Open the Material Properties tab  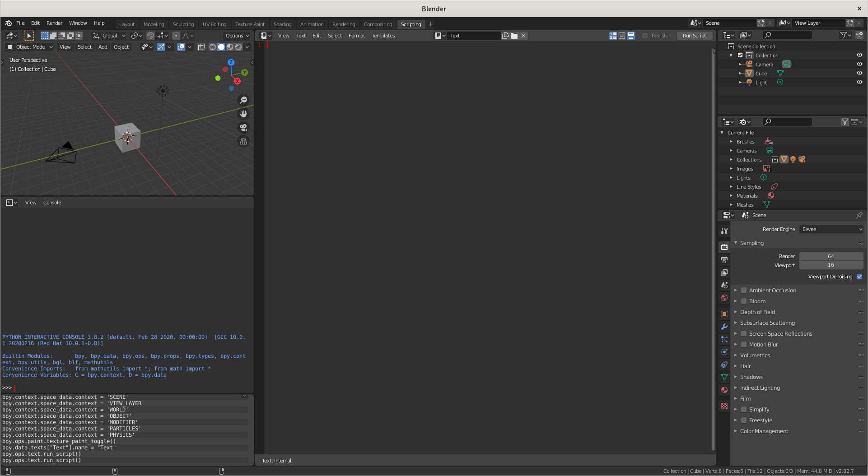(x=724, y=389)
